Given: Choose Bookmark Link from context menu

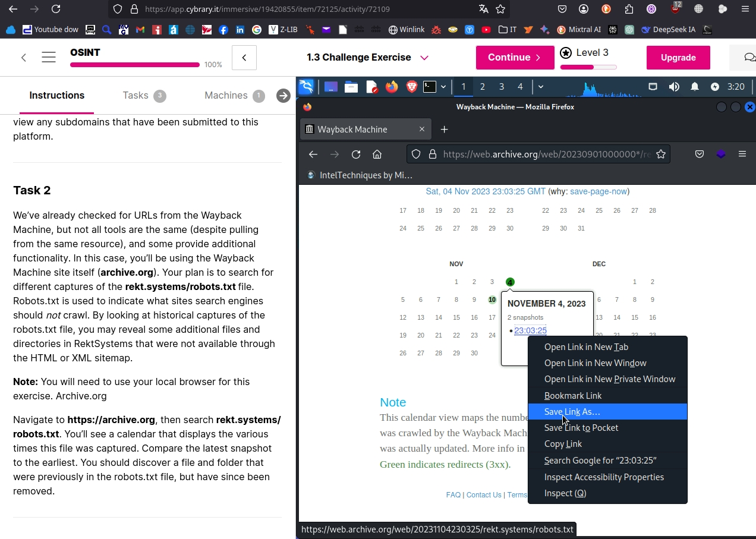Looking at the screenshot, I should [607, 396].
